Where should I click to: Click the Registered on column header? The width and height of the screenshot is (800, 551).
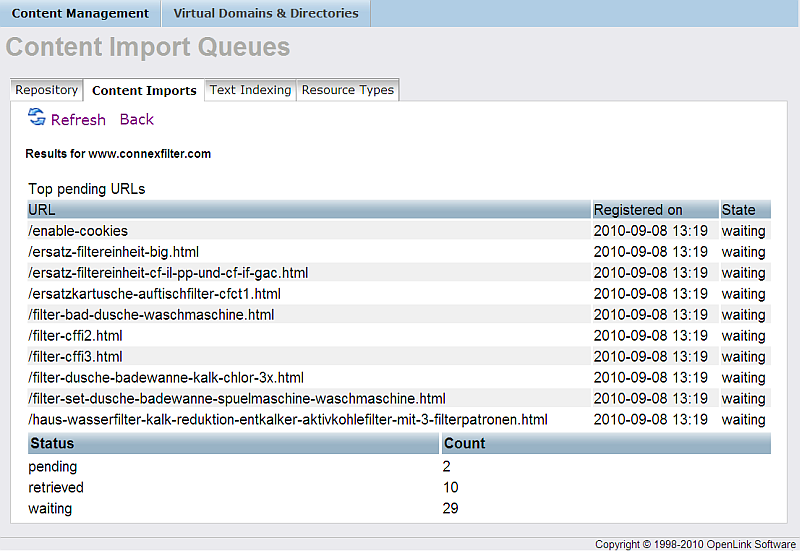point(638,210)
